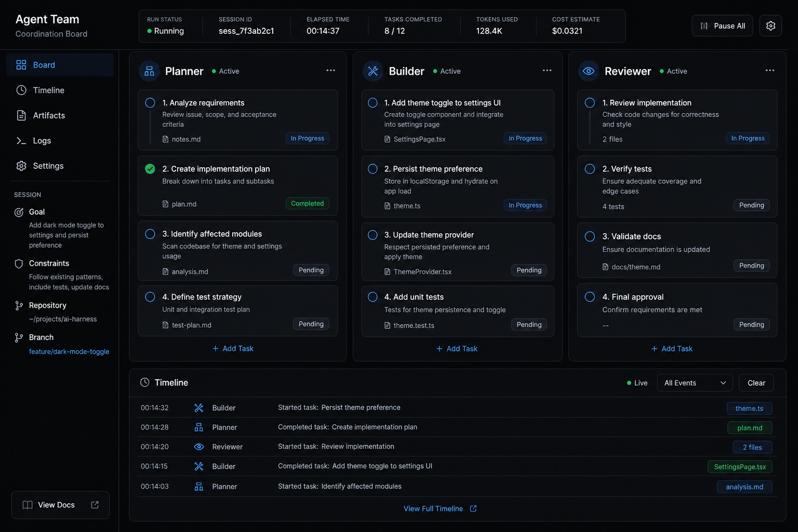The height and width of the screenshot is (532, 798).
Task: Open feature/dark-mode-toggle branch link
Action: pos(69,352)
